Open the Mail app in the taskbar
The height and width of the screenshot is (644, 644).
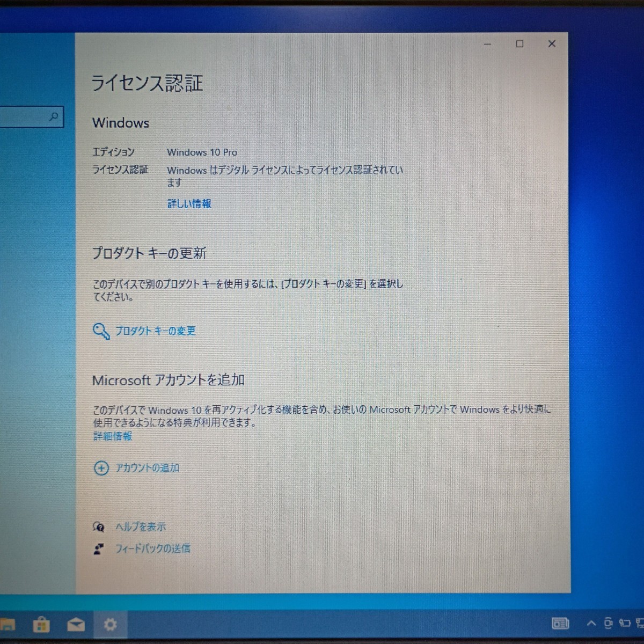pos(76,625)
